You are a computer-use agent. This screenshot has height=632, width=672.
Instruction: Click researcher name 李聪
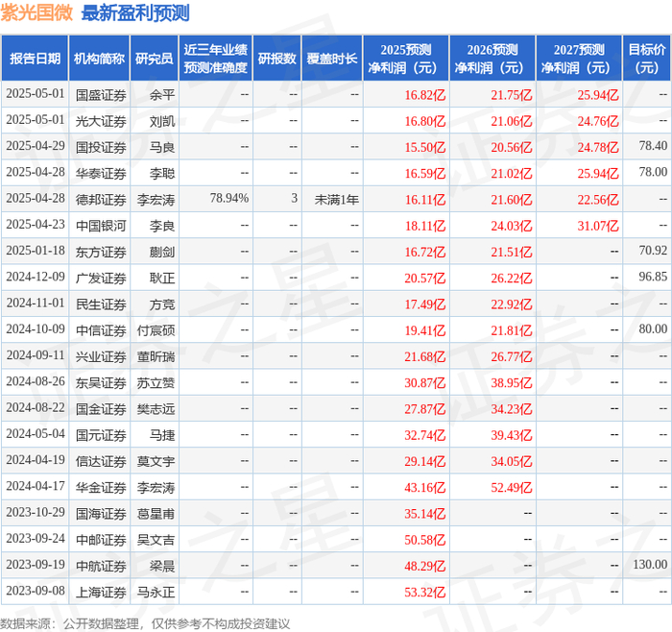(x=162, y=173)
